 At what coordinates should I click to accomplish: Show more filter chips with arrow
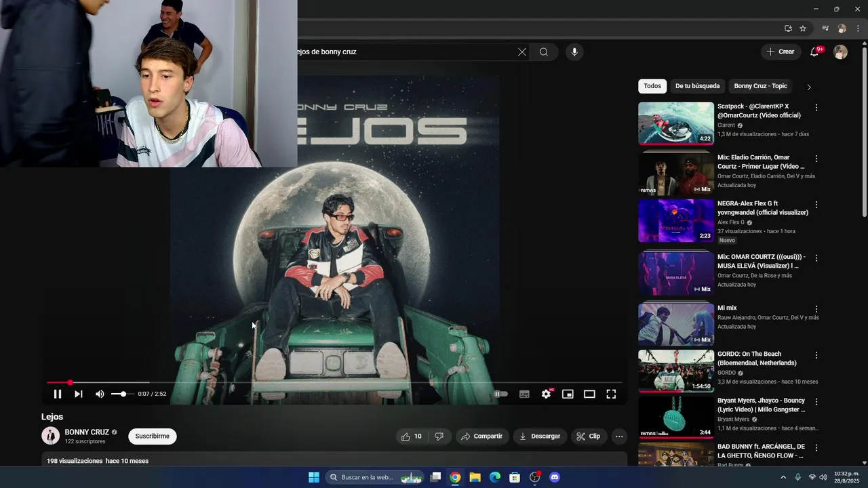808,87
